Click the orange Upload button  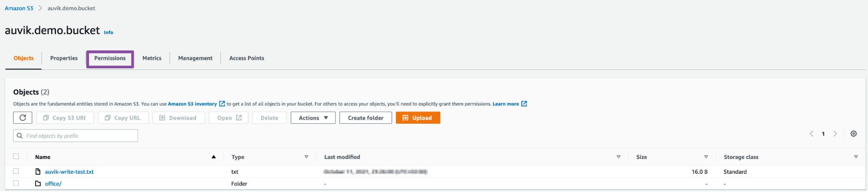tap(418, 118)
